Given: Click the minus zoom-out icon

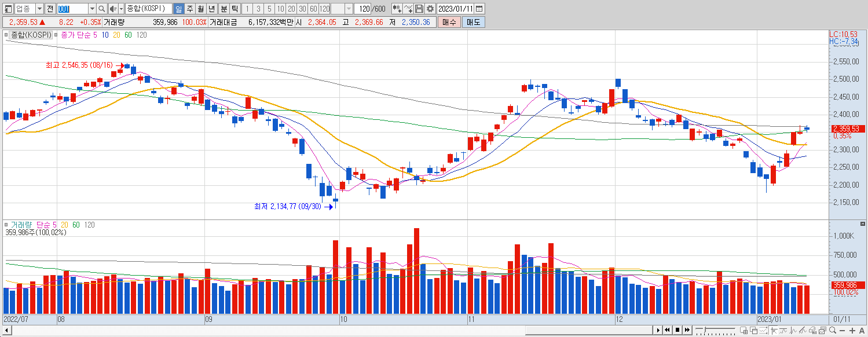Looking at the screenshot, I should tap(842, 331).
